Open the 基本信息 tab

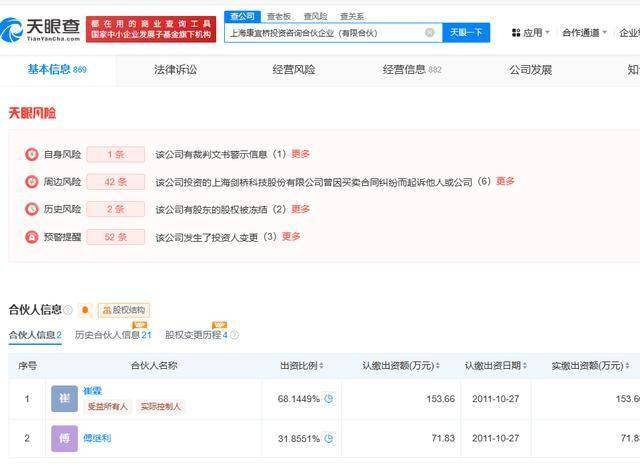[57, 70]
